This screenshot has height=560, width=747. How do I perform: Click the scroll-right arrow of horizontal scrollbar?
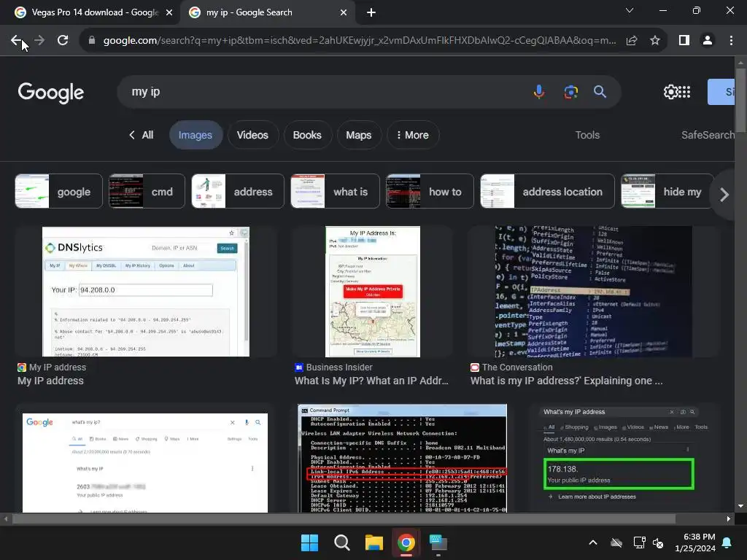point(729,519)
